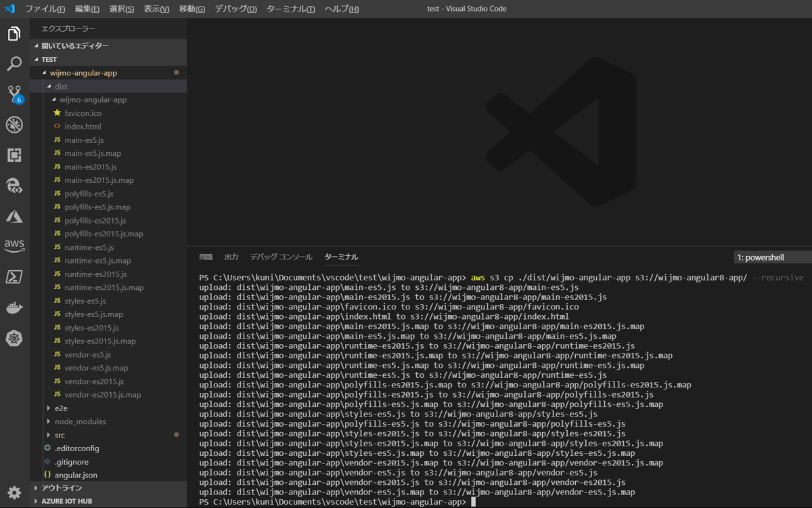This screenshot has height=508, width=812.
Task: Click the JS icon beside main-es5.js
Action: pos(58,140)
